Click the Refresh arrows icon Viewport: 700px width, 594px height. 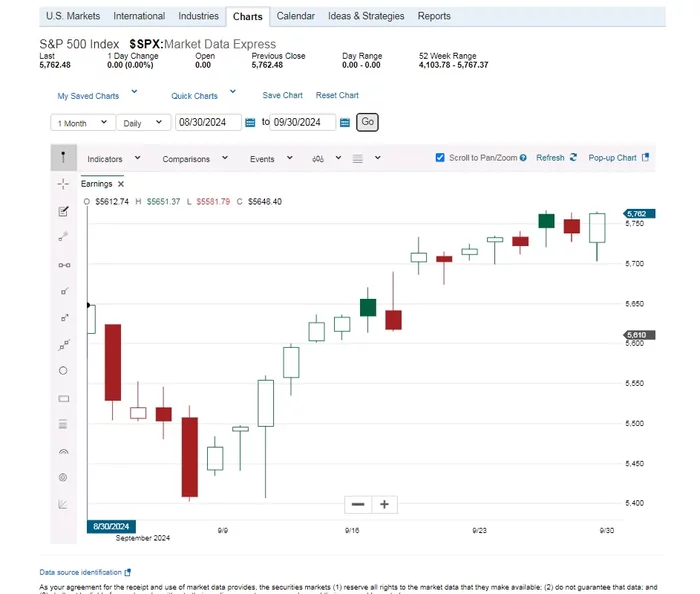pos(574,157)
